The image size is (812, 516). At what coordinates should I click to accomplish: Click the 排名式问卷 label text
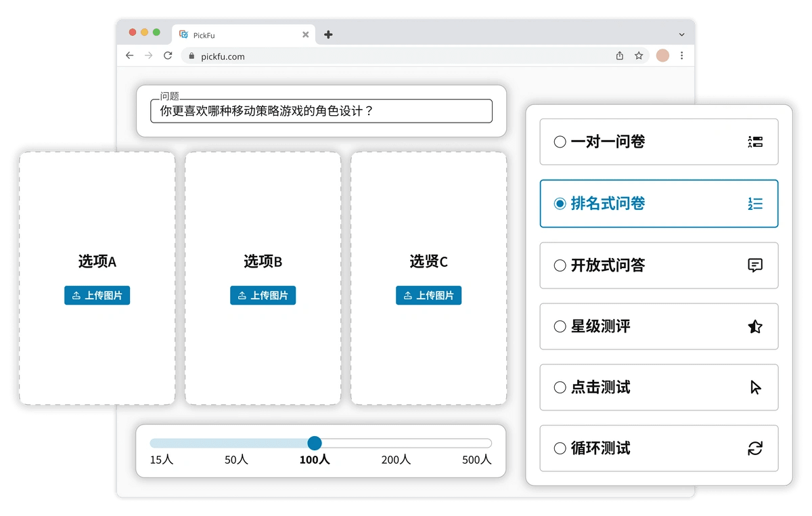(608, 203)
